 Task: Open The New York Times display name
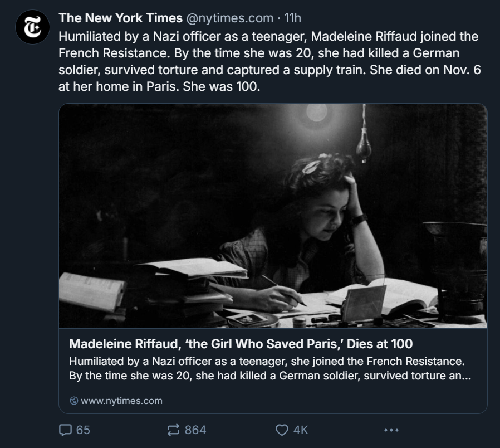[120, 18]
